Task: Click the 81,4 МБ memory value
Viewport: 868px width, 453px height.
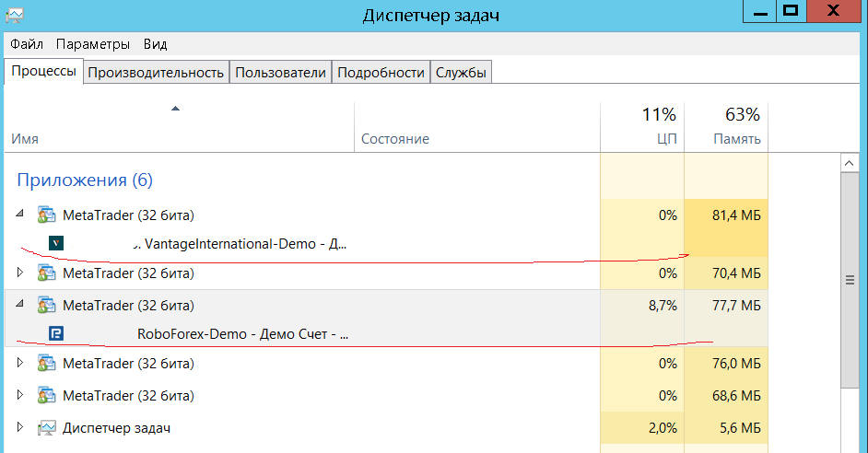Action: click(x=736, y=215)
